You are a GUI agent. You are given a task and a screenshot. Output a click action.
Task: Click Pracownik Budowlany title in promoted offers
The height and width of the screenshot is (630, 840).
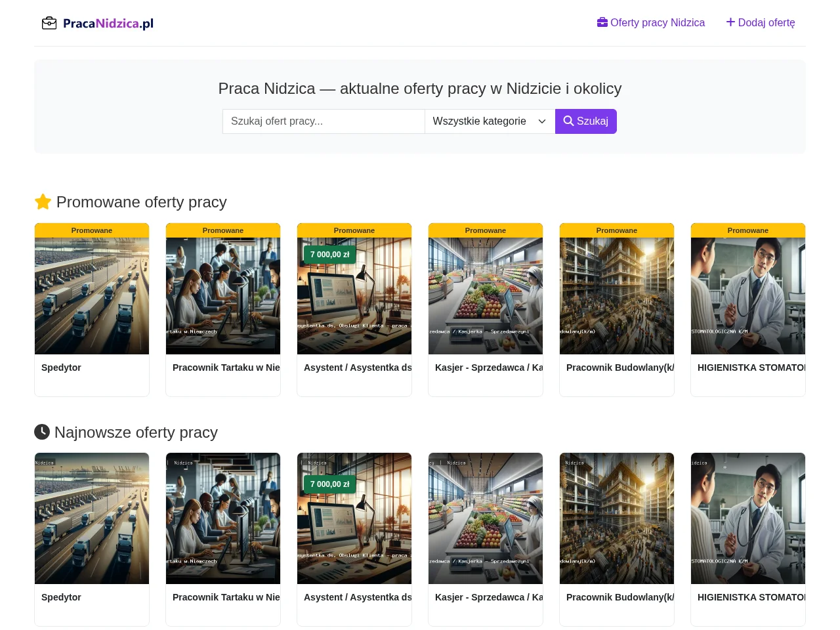coord(620,367)
